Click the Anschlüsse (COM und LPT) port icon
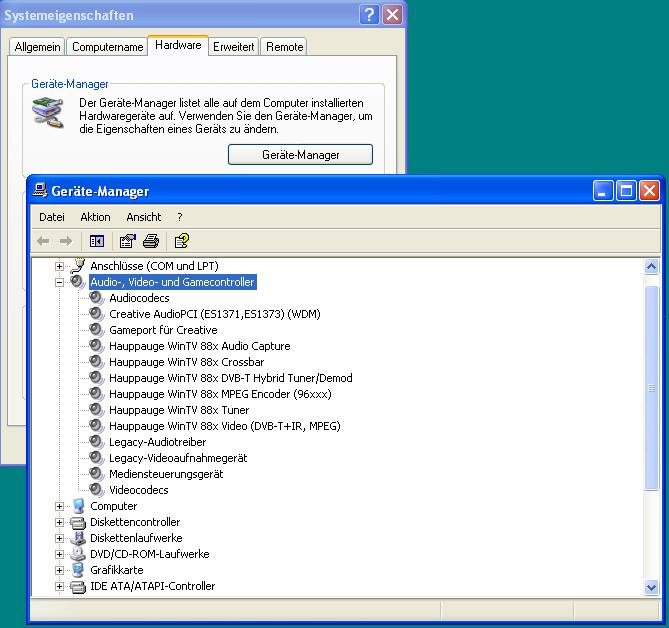This screenshot has height=628, width=669. (x=78, y=265)
